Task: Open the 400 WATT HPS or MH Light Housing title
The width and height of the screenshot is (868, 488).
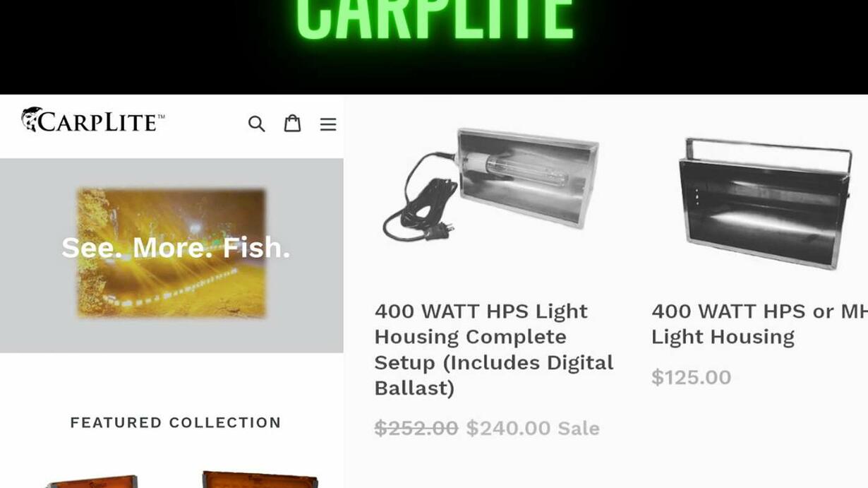Action: pyautogui.click(x=759, y=323)
